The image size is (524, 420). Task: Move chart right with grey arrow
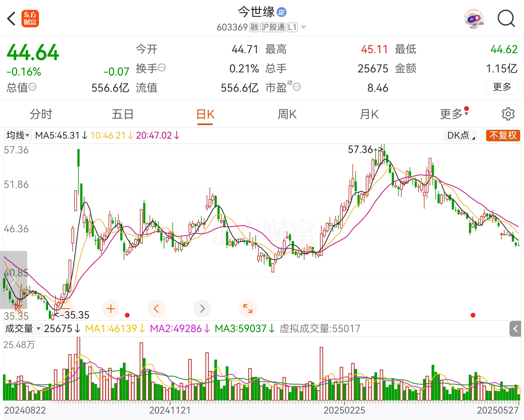click(x=202, y=309)
